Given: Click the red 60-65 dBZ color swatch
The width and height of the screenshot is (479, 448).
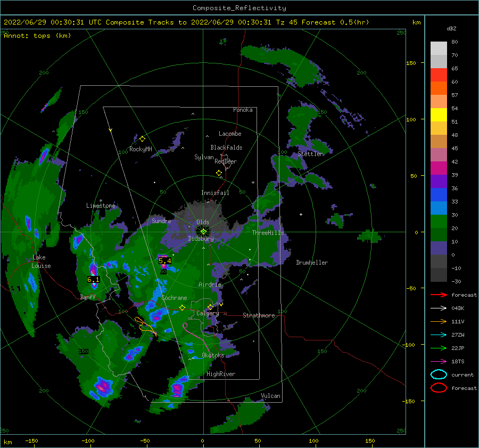Looking at the screenshot, I should [x=439, y=75].
